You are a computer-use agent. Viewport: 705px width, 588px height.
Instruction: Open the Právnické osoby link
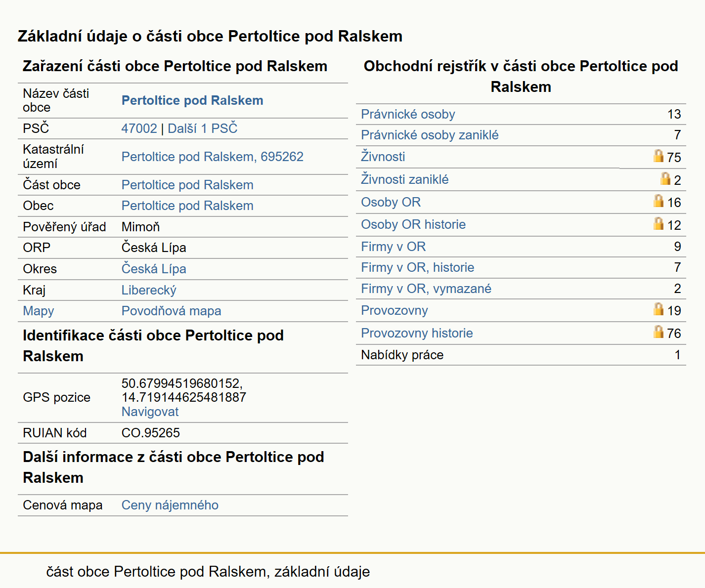coord(408,114)
